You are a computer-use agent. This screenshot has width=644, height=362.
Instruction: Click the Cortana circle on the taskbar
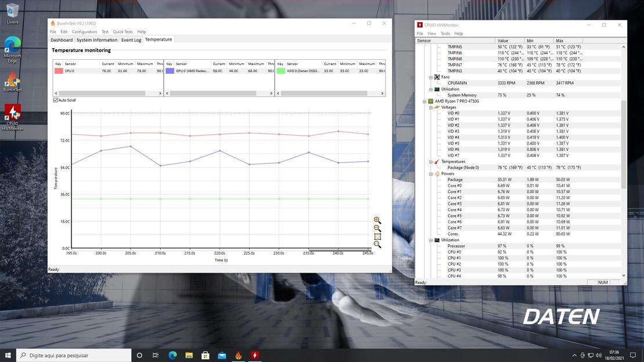pos(139,355)
